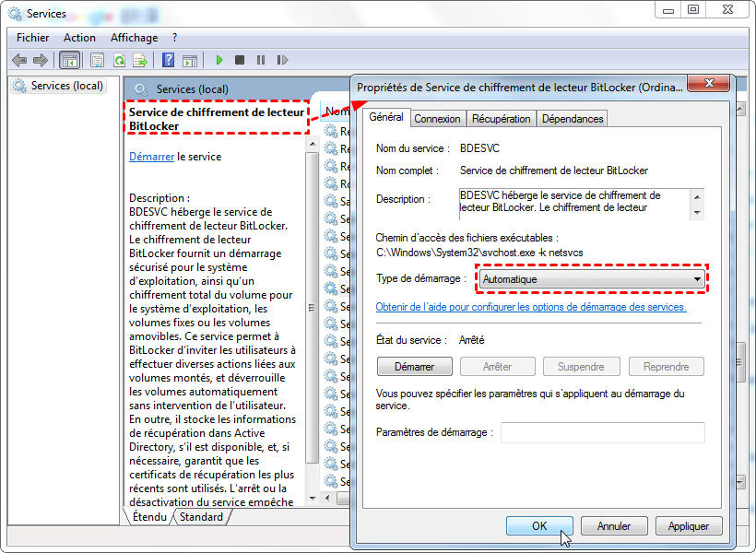This screenshot has height=553, width=756.
Task: Click the description pane scroll down arrow
Action: point(313,498)
